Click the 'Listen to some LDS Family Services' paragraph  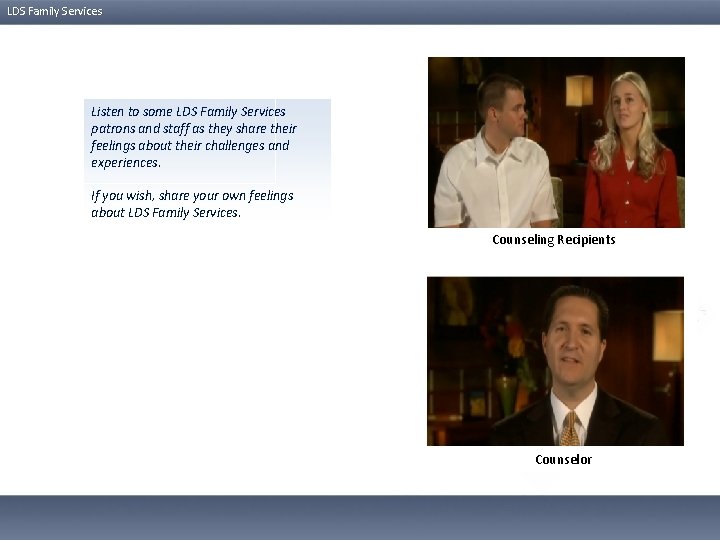coord(194,137)
